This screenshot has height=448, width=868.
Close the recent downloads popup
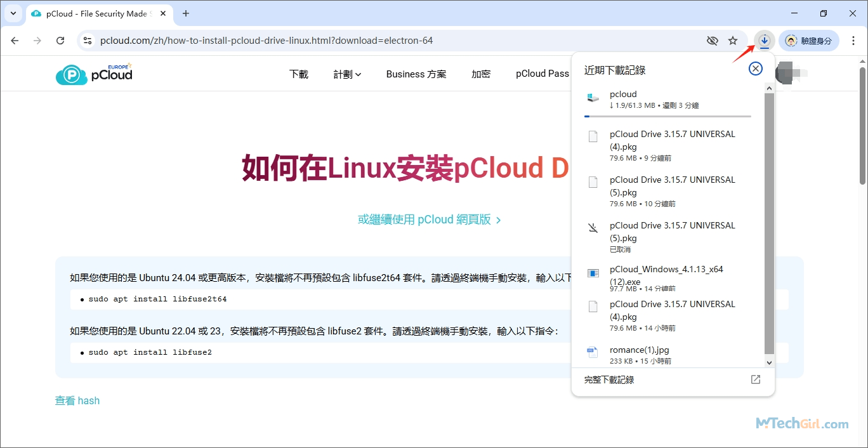(x=755, y=69)
